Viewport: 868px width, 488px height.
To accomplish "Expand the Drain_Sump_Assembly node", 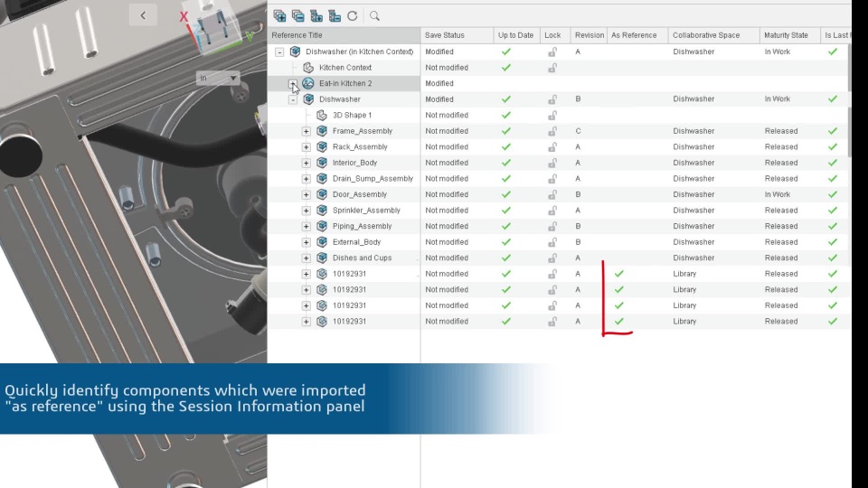I will pos(307,179).
